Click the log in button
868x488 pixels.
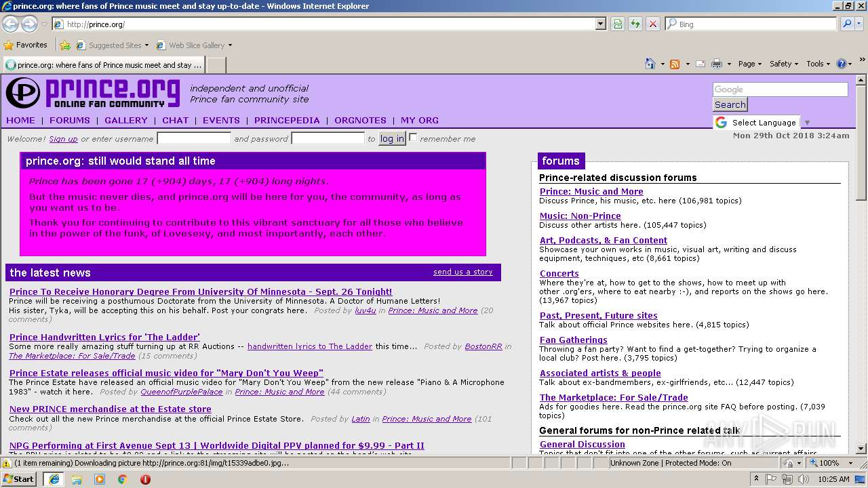pos(392,138)
